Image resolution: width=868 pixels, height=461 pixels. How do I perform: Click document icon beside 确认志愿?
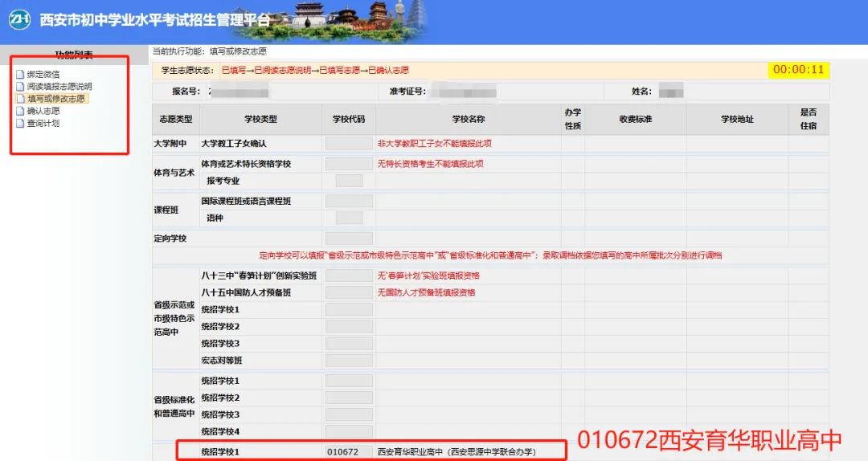tap(20, 111)
